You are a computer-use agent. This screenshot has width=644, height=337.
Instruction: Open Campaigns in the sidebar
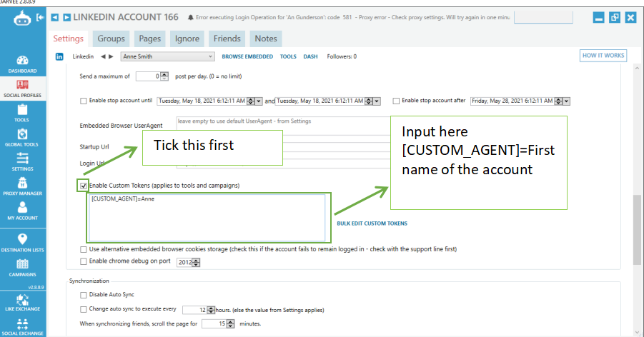(22, 268)
